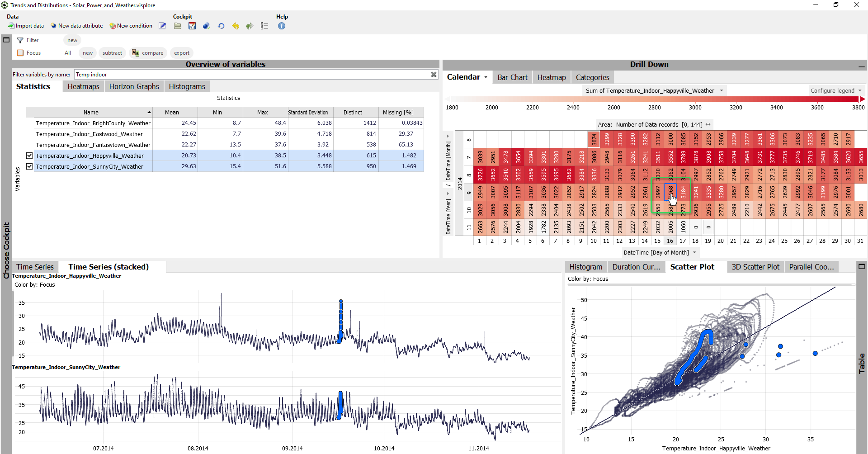The height and width of the screenshot is (454, 868).
Task: Click the yellow undo arrow icon
Action: point(236,26)
